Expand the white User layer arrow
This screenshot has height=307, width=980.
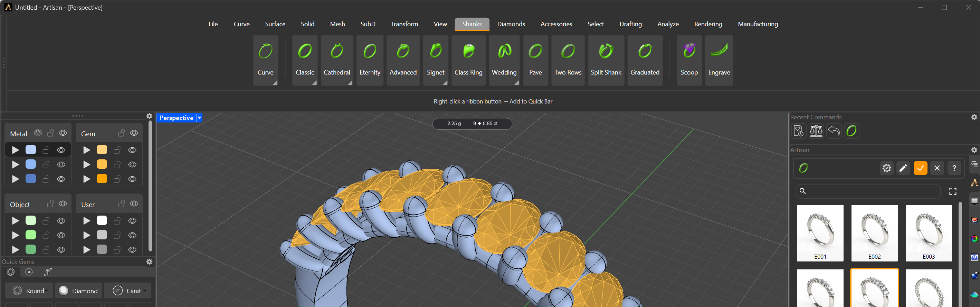pos(87,221)
